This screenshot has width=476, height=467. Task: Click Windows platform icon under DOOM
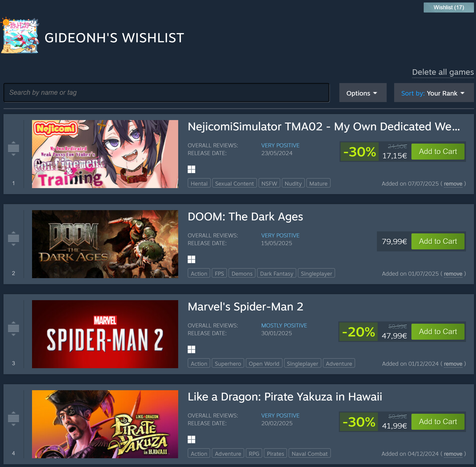[x=191, y=259]
